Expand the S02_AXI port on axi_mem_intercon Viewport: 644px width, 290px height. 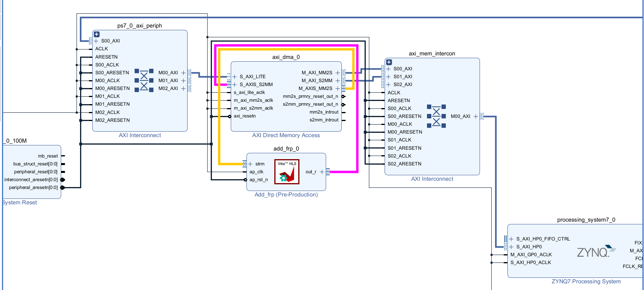pos(389,84)
